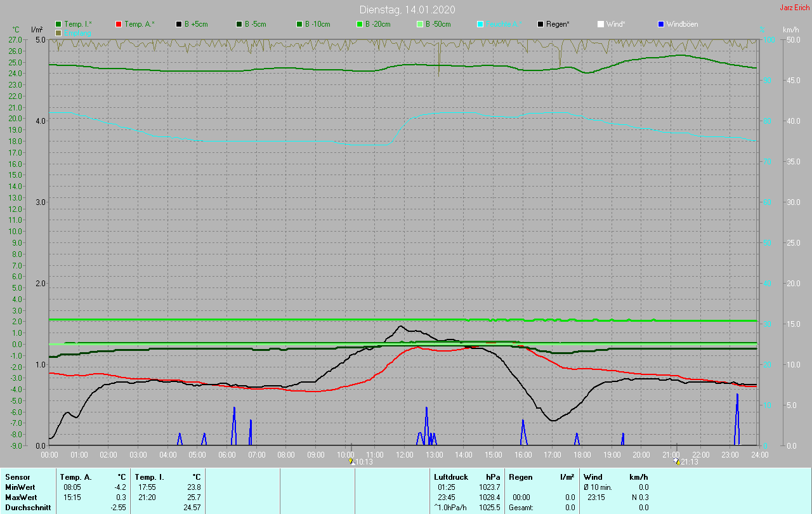Click the blue Windböen legend square
This screenshot has width=812, height=514.
pyautogui.click(x=661, y=24)
